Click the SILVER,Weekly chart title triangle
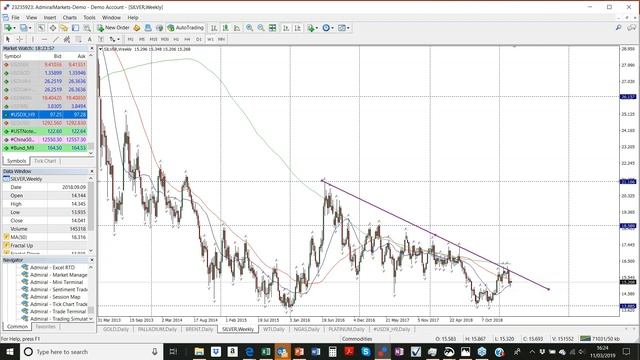Image resolution: width=640 pixels, height=360 pixels. coord(101,49)
